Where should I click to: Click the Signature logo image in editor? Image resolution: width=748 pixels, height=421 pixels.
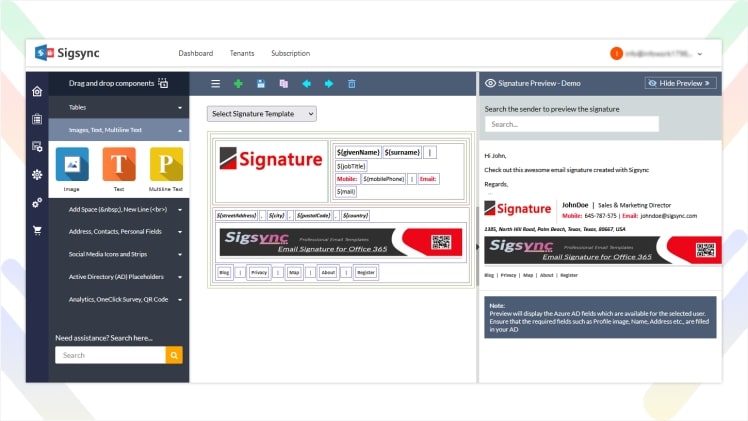(x=271, y=159)
